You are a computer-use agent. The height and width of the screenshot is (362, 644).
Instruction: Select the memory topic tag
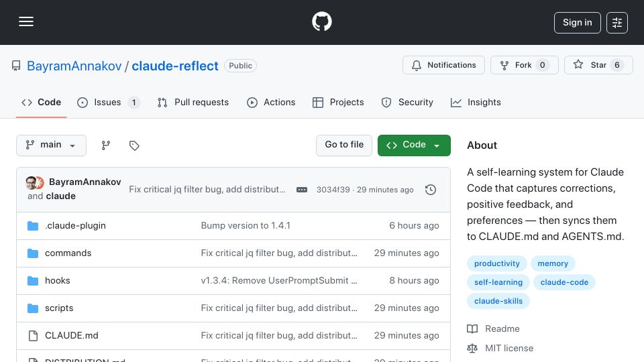pos(553,263)
